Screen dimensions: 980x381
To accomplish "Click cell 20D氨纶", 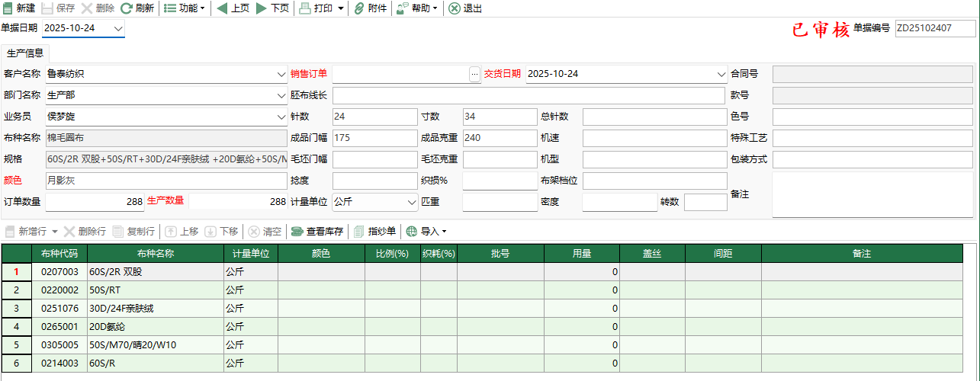I will [x=156, y=327].
